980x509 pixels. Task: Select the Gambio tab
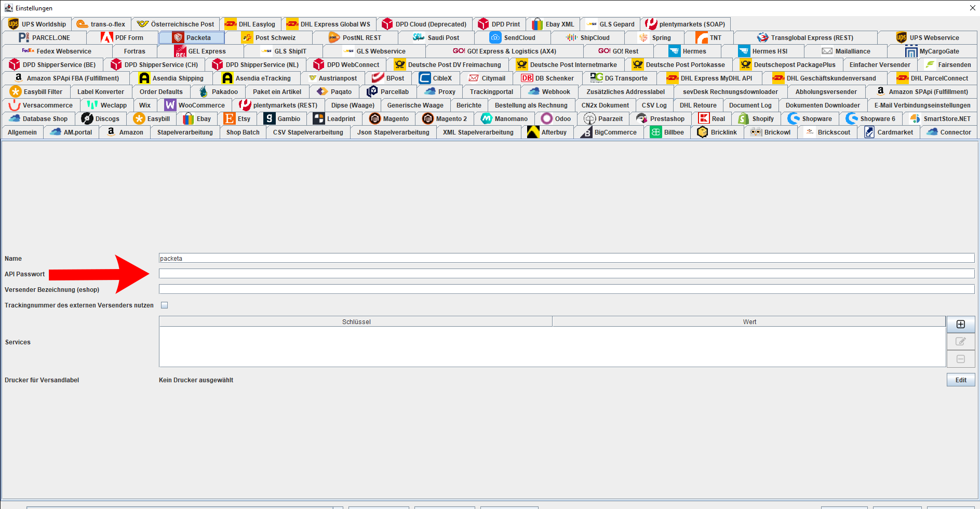[x=282, y=118]
